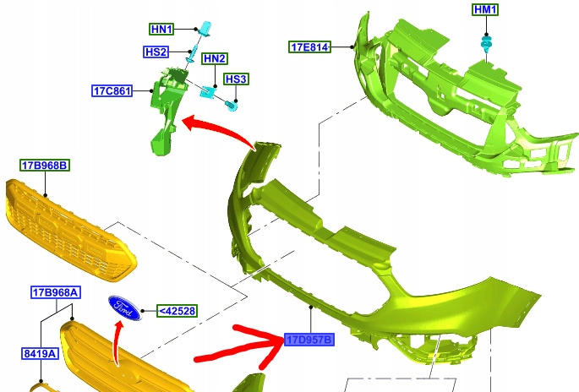Open the 8419A part label
The width and height of the screenshot is (579, 392).
(40, 354)
